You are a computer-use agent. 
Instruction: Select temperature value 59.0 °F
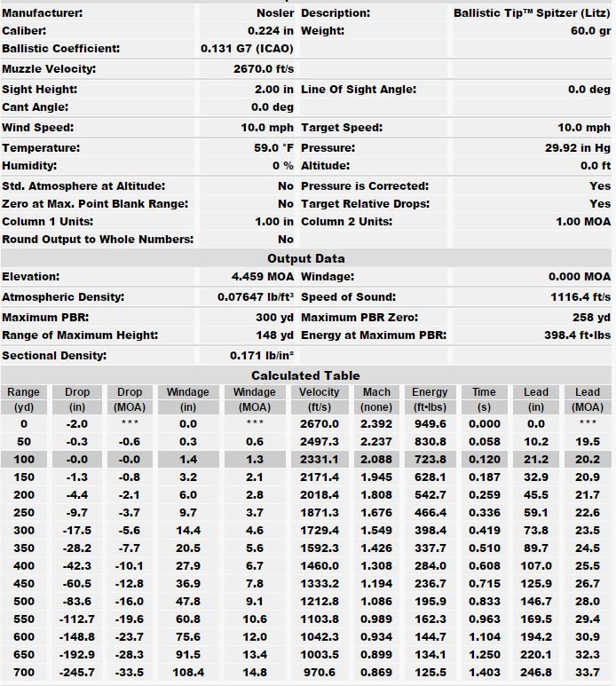pos(273,148)
